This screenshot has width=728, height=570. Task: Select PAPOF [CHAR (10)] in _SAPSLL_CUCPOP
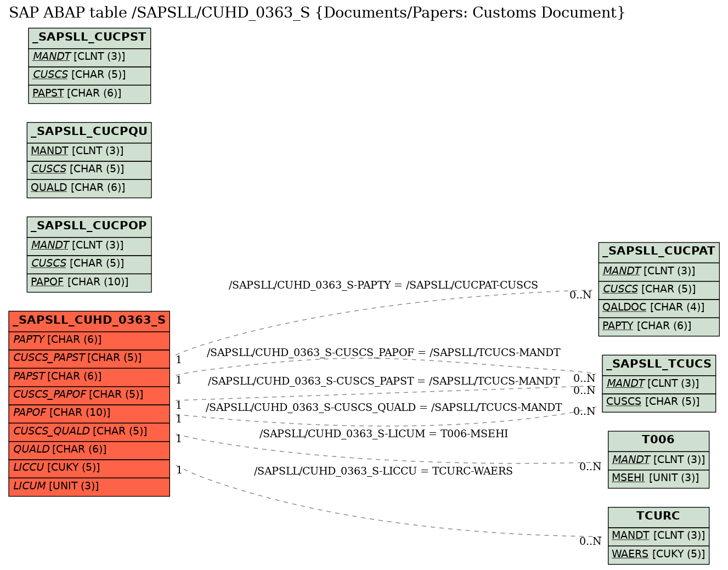tap(89, 283)
